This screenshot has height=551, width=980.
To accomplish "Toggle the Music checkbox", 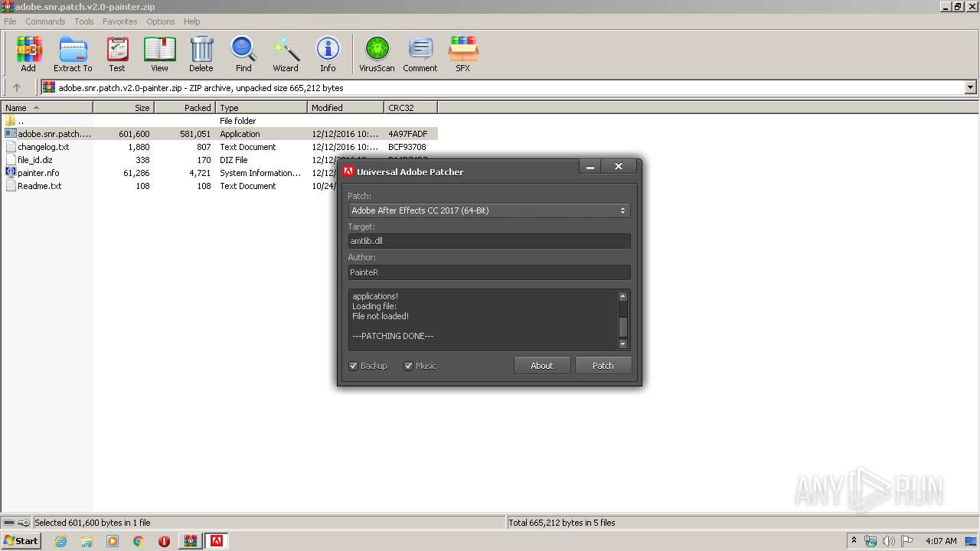I will click(x=409, y=366).
